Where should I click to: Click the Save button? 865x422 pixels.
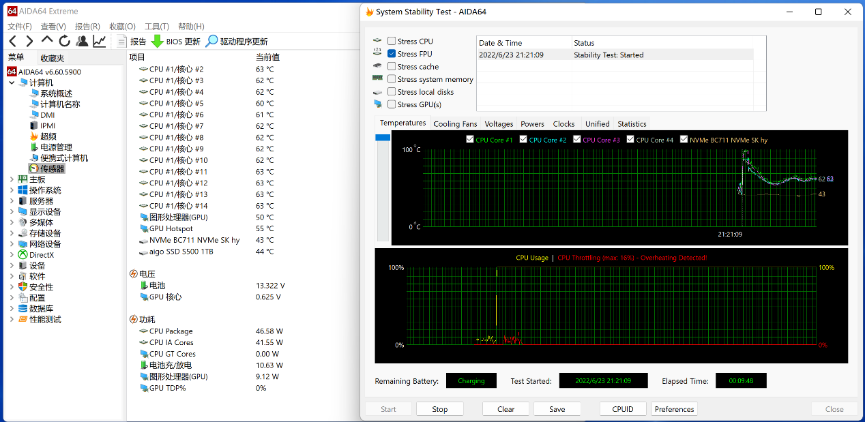click(557, 409)
